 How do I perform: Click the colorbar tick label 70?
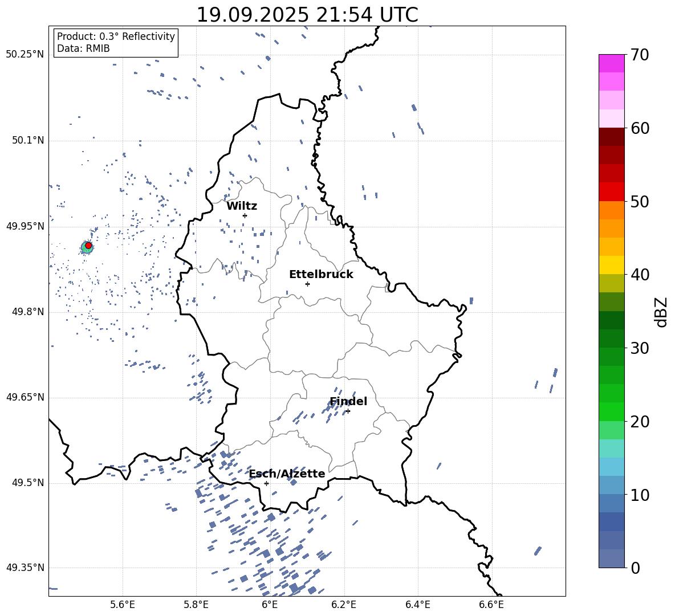[640, 55]
